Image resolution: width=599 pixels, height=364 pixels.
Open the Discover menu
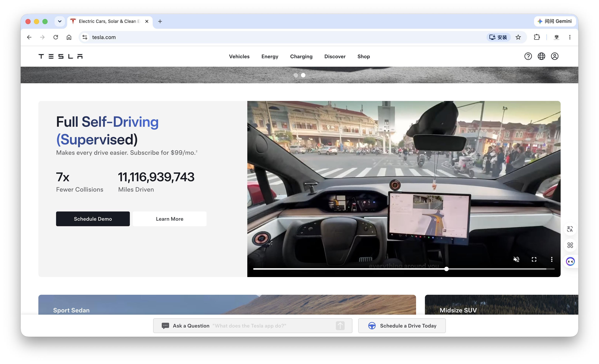pyautogui.click(x=335, y=56)
